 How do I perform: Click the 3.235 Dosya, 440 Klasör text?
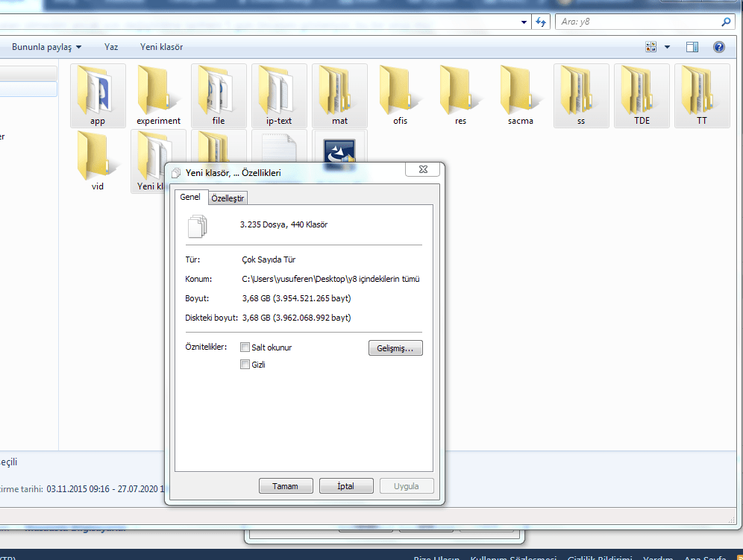(x=283, y=224)
